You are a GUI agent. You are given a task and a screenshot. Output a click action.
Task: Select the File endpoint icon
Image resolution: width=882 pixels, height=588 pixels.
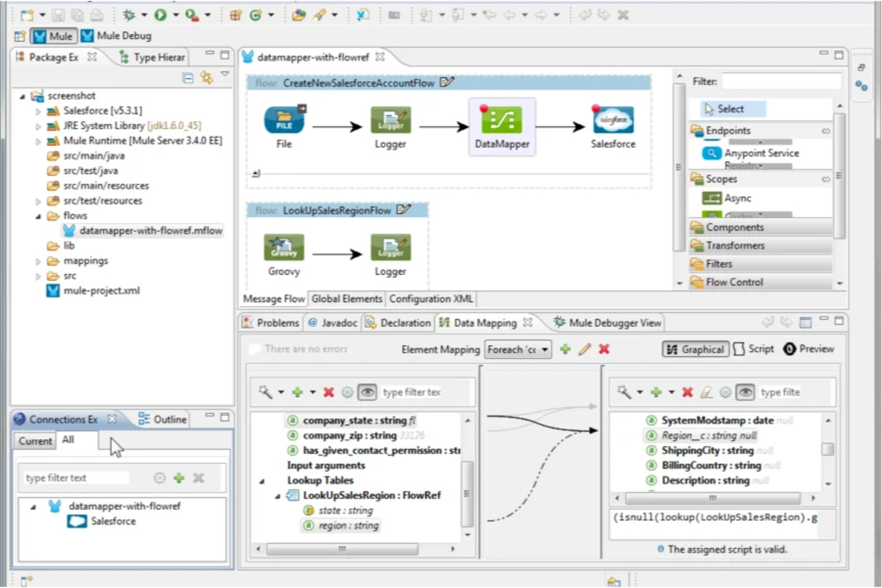coord(284,120)
